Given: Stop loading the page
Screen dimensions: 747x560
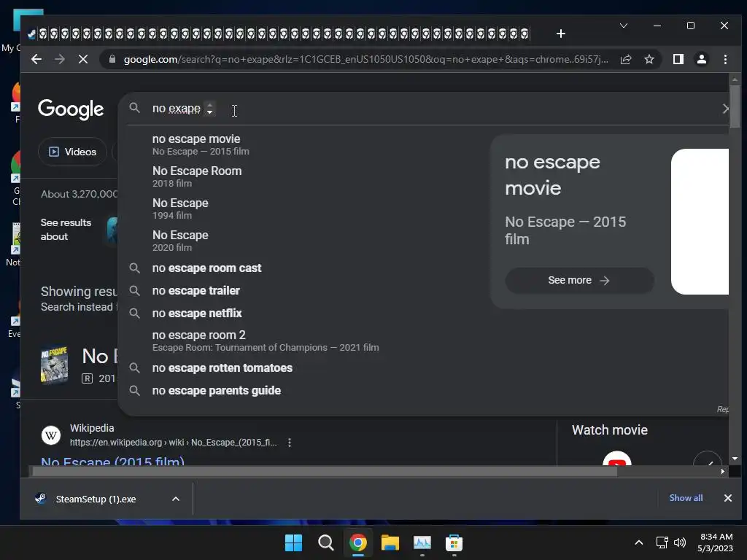Looking at the screenshot, I should (83, 59).
